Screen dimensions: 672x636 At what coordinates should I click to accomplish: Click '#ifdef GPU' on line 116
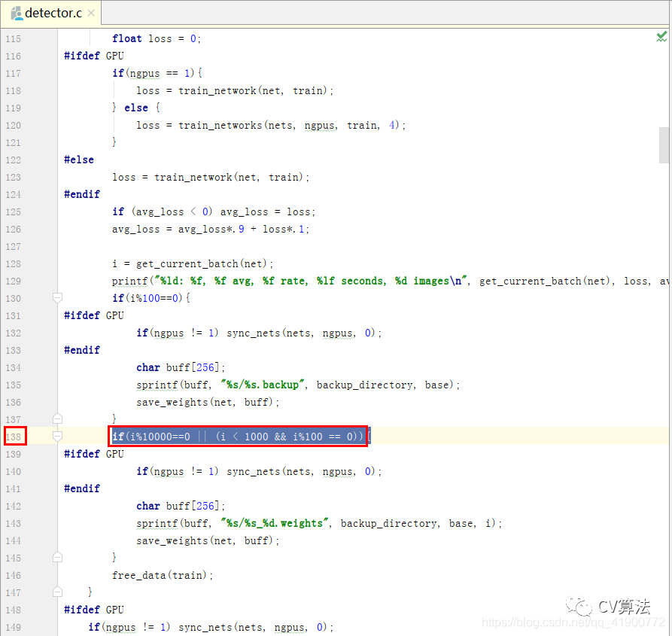(94, 56)
